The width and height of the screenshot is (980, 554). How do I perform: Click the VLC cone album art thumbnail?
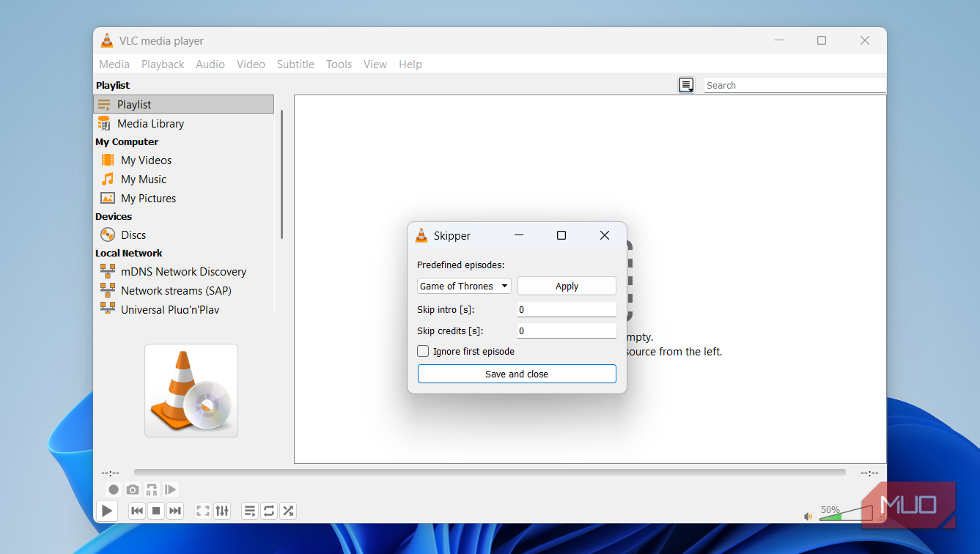(191, 391)
